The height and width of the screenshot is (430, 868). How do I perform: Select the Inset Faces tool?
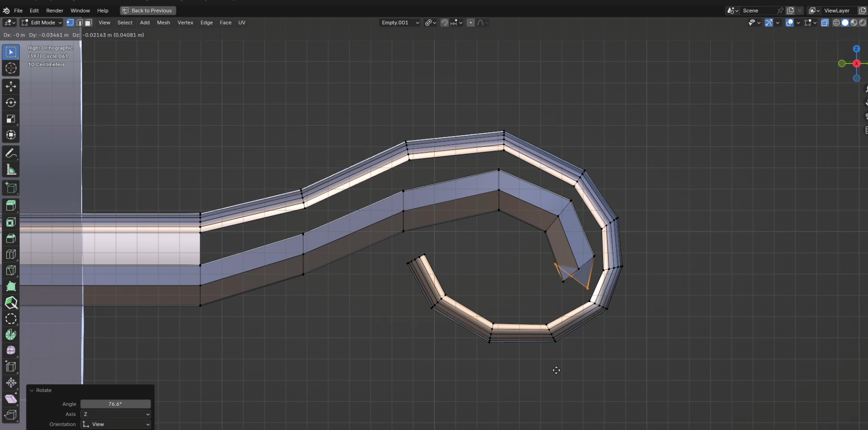(11, 222)
